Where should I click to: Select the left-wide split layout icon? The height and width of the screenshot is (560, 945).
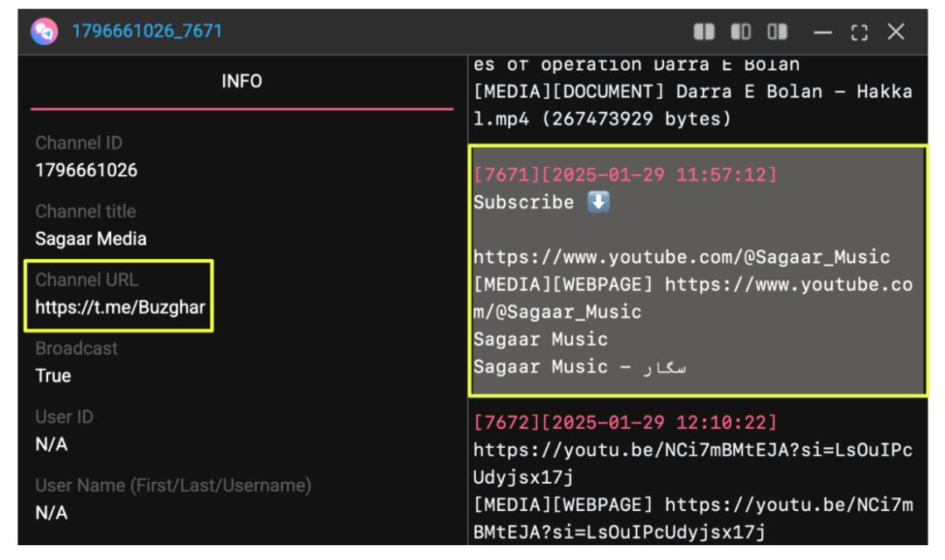[x=741, y=31]
